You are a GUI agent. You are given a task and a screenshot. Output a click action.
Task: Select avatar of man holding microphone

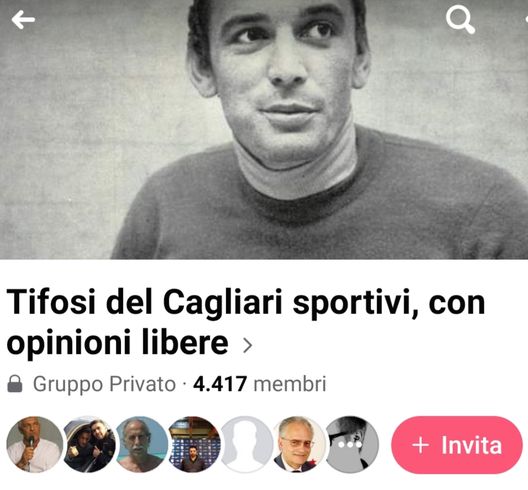point(35,445)
